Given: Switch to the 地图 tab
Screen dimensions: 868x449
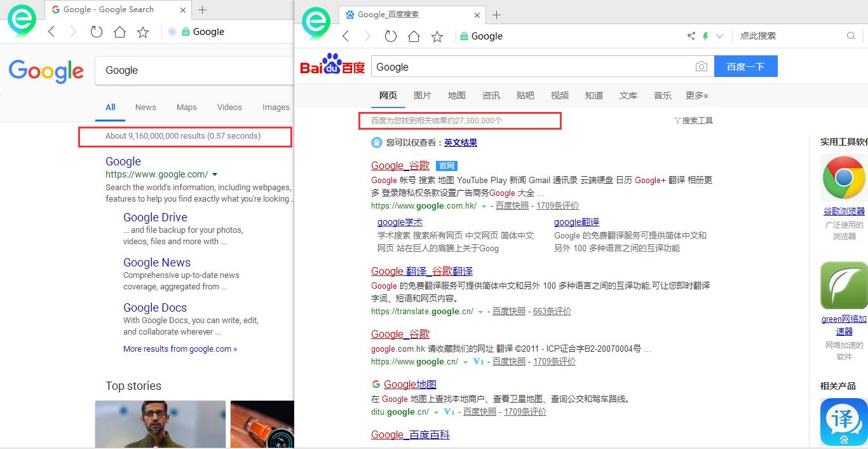Looking at the screenshot, I should click(457, 95).
